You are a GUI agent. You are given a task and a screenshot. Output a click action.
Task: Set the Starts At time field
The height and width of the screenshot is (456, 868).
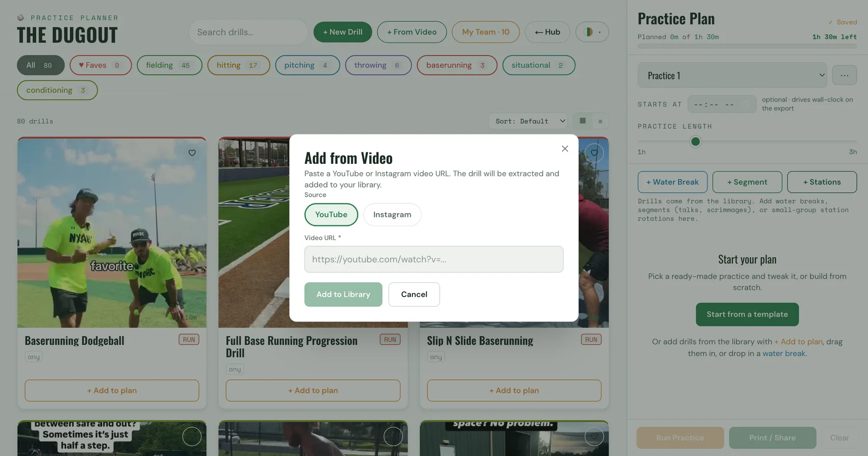[x=722, y=104]
